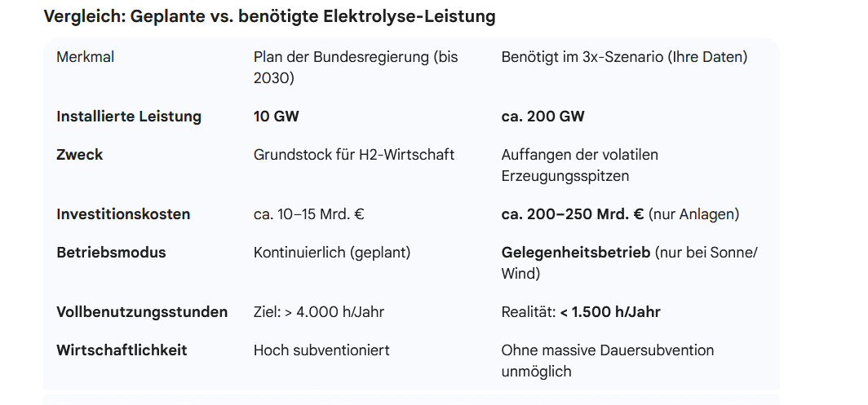Click the heading 'Vergleich: Geplante vs. benötigte Elektrolyse-Leistung'
The height and width of the screenshot is (405, 868).
point(269,16)
